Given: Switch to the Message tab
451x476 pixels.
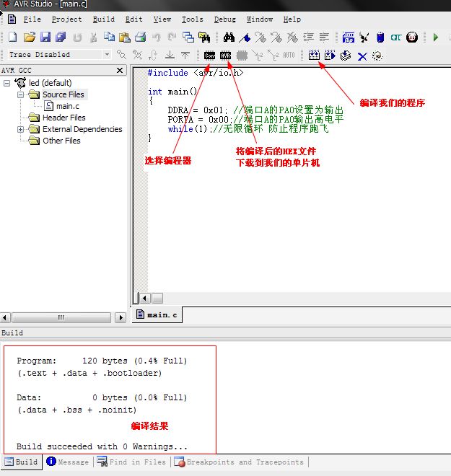Looking at the screenshot, I should tap(68, 462).
